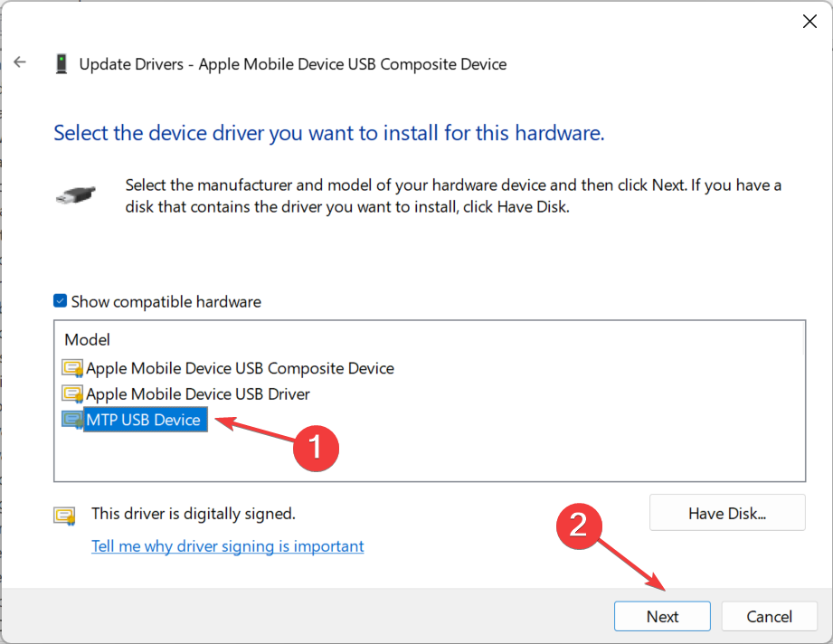Click the Show compatible hardware label

pos(166,302)
